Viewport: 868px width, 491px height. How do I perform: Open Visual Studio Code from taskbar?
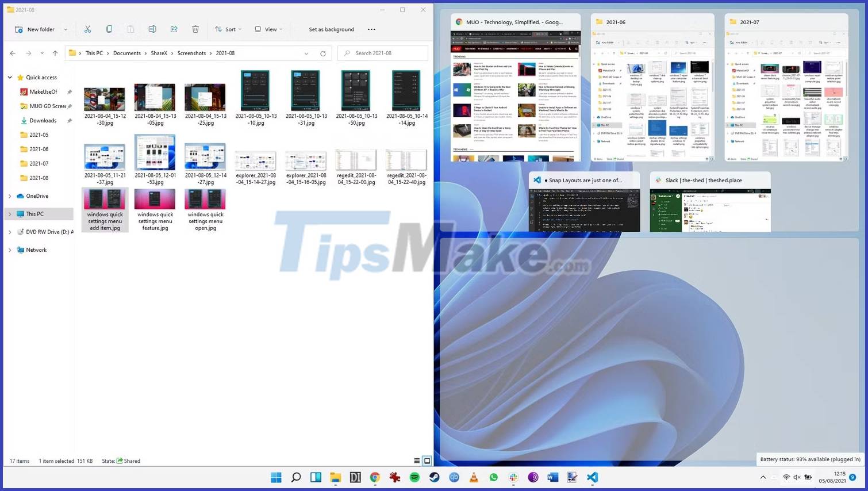[593, 477]
